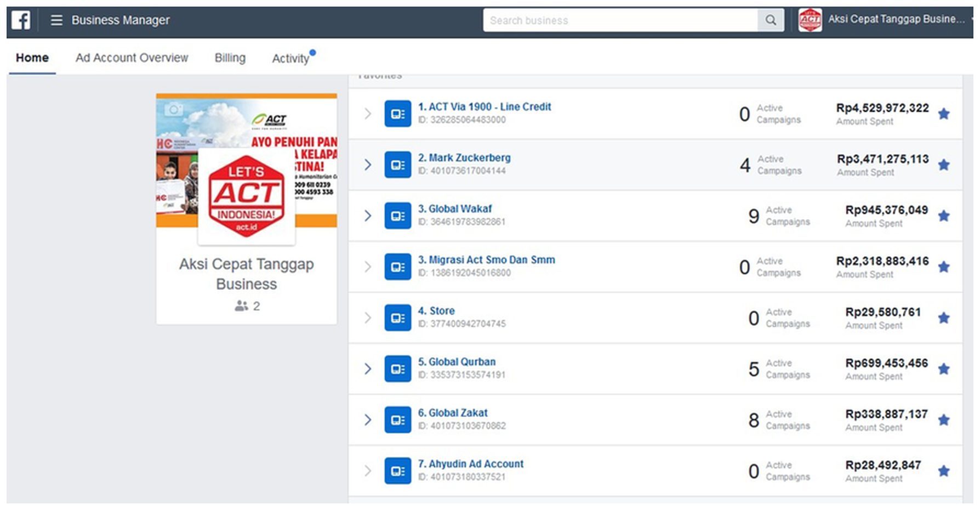Open the 1. ACT Via 1900 - Line Credit link
This screenshot has height=510, width=980.
485,107
